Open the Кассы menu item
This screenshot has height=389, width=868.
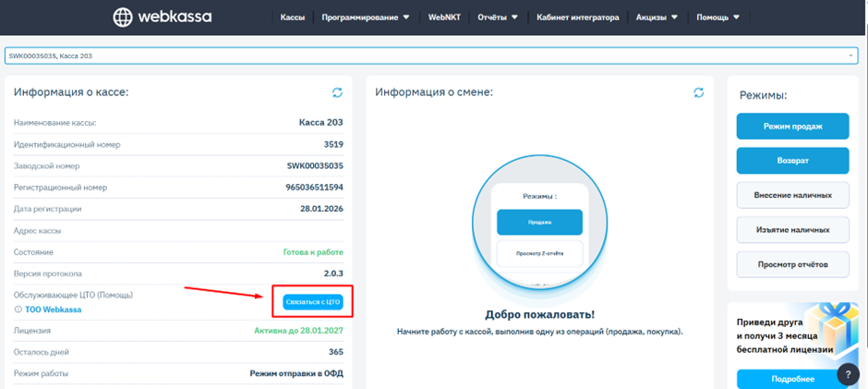293,18
